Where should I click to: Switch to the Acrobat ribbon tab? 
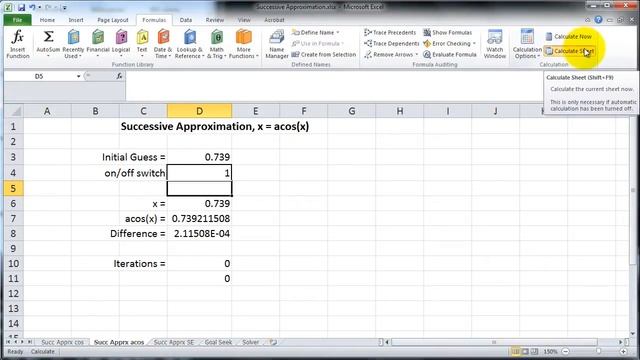click(x=274, y=20)
